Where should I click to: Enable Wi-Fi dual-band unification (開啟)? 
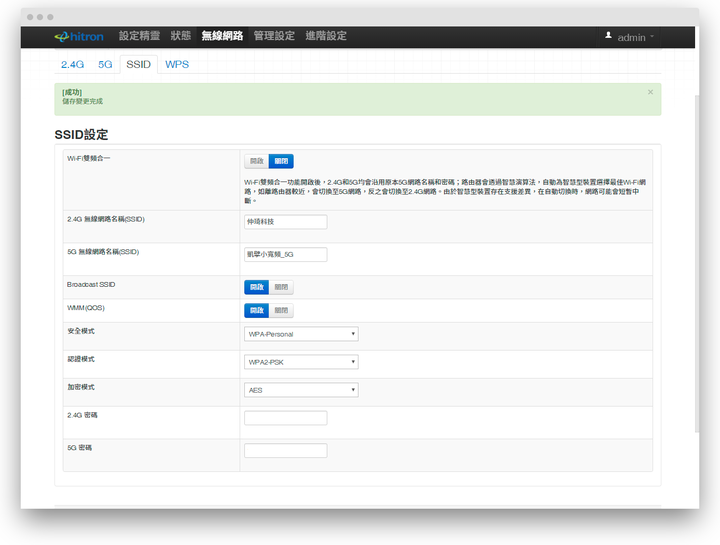257,161
